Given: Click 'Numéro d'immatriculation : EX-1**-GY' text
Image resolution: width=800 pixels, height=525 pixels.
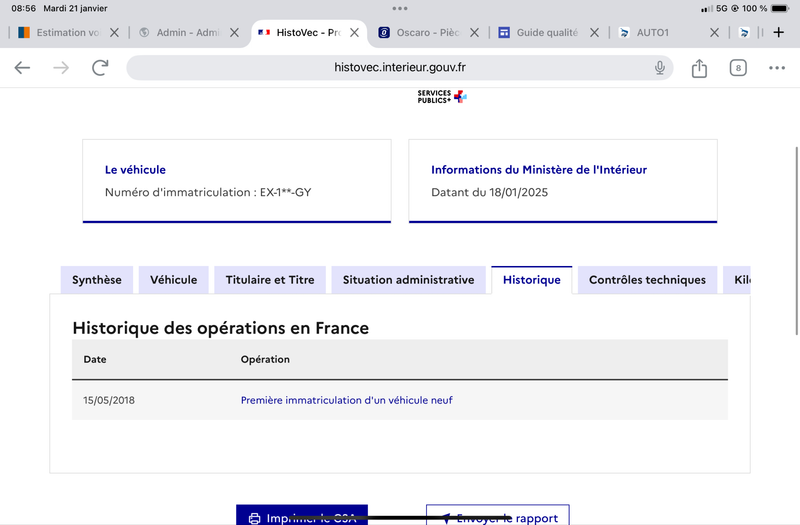Looking at the screenshot, I should 208,192.
